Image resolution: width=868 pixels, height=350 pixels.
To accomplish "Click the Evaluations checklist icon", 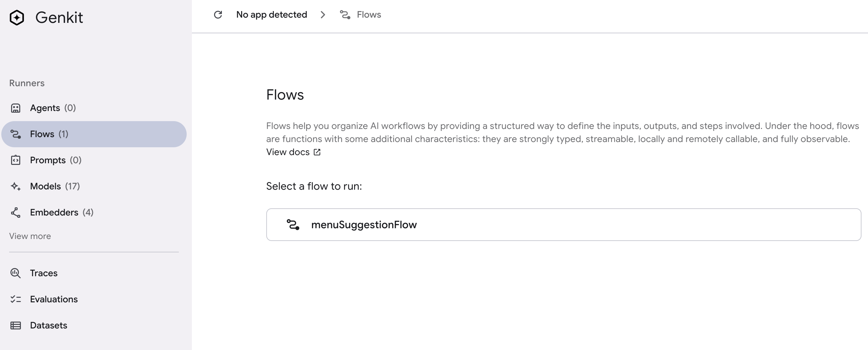I will (16, 299).
